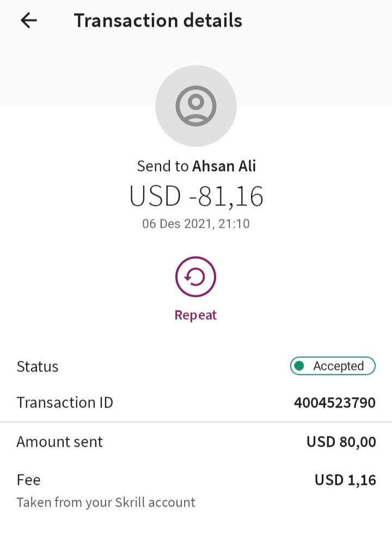The height and width of the screenshot is (552, 392).
Task: Tap the USD 80,00 amount value
Action: tap(341, 442)
